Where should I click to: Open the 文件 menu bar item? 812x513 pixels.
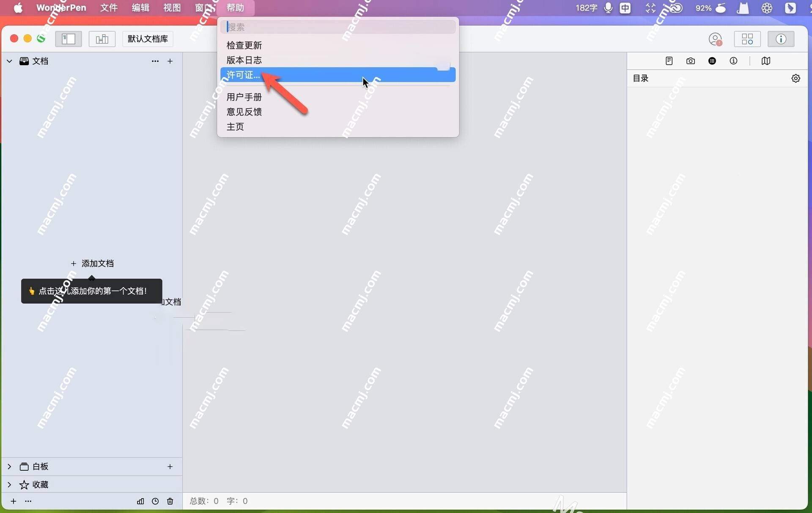(x=109, y=8)
